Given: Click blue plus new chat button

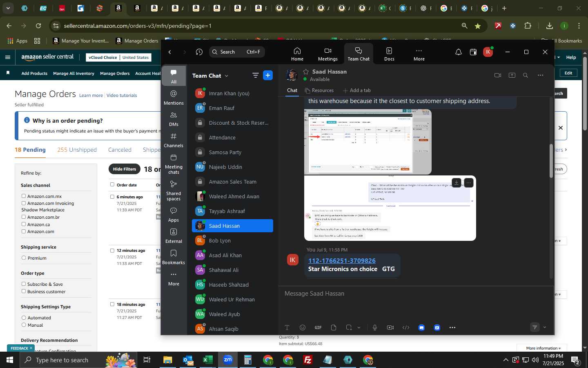Looking at the screenshot, I should click(x=268, y=75).
